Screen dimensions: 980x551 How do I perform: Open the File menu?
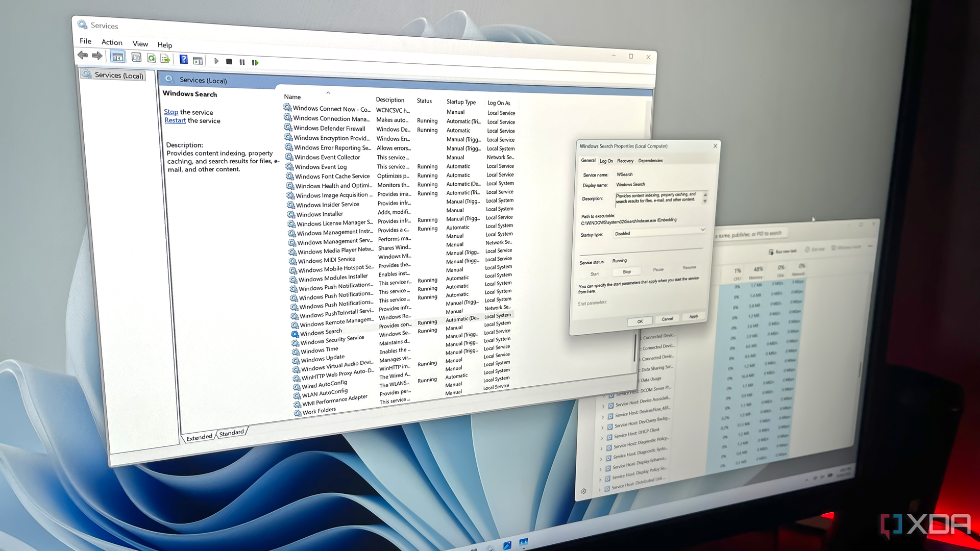tap(85, 41)
